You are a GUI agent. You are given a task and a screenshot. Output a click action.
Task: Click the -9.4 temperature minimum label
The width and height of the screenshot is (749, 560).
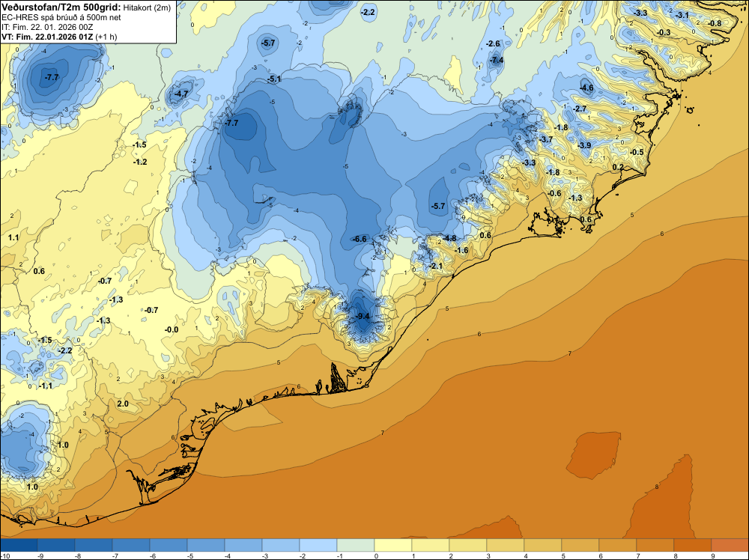click(363, 316)
